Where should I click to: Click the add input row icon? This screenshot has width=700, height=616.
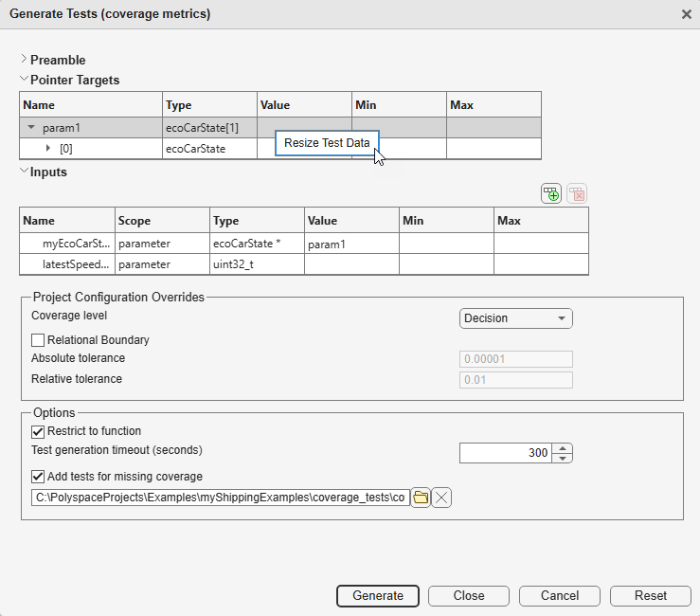[x=551, y=194]
